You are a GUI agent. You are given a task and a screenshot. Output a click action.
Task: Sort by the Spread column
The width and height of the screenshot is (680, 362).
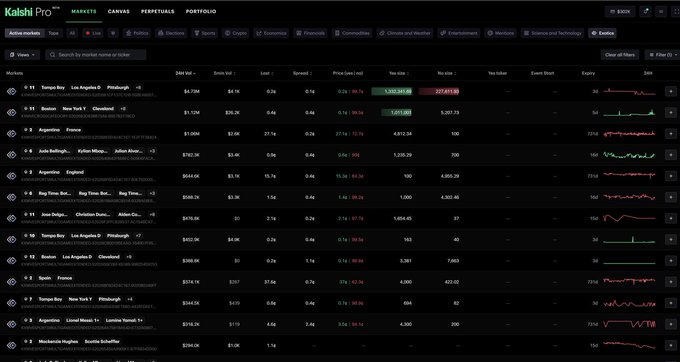(x=302, y=73)
